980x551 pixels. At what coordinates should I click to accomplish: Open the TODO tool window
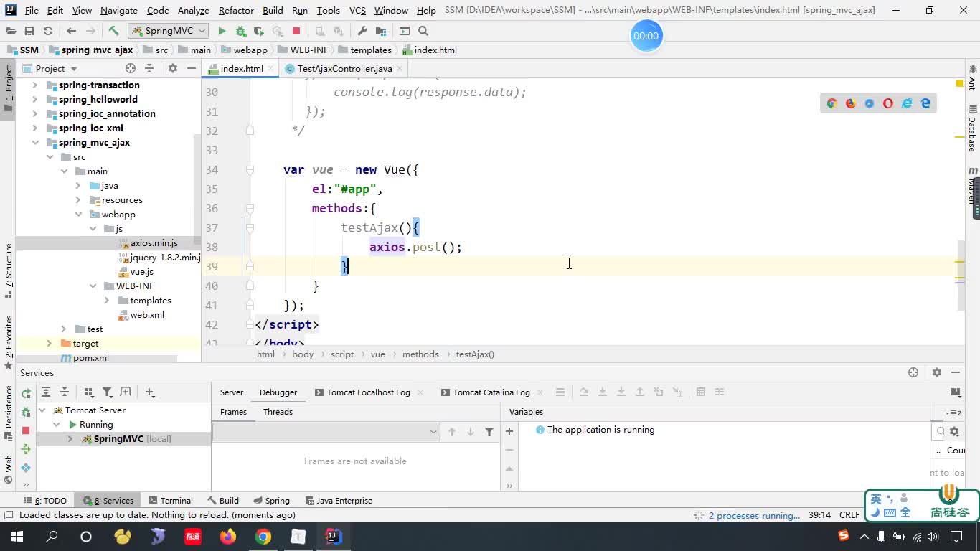click(x=45, y=501)
